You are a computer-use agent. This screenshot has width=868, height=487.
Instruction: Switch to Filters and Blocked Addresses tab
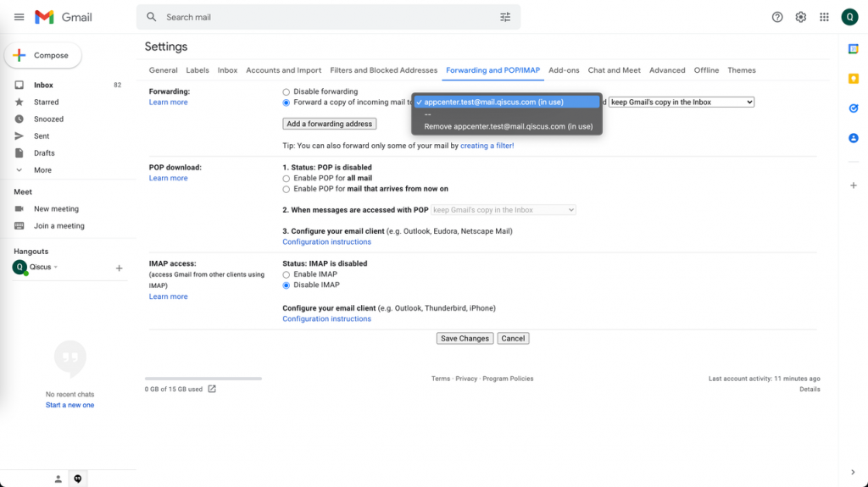pyautogui.click(x=384, y=70)
